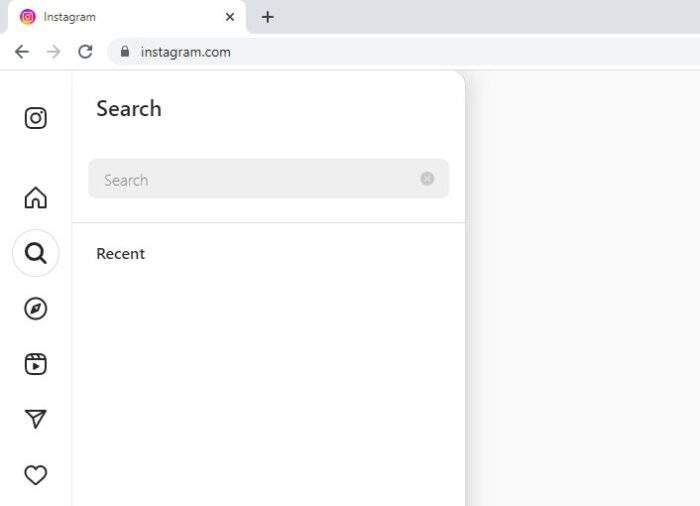Open Notifications heart icon
700x506 pixels.
(36, 475)
